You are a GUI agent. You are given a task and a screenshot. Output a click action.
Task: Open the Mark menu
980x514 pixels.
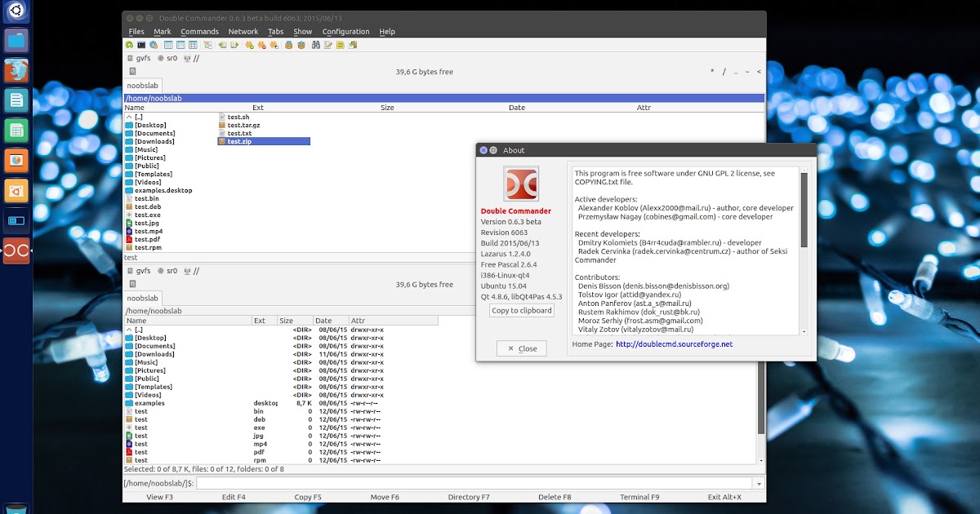tap(163, 32)
